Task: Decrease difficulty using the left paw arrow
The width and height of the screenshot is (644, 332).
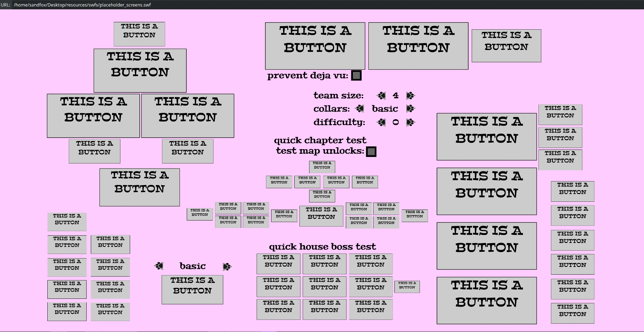Action: coord(381,122)
